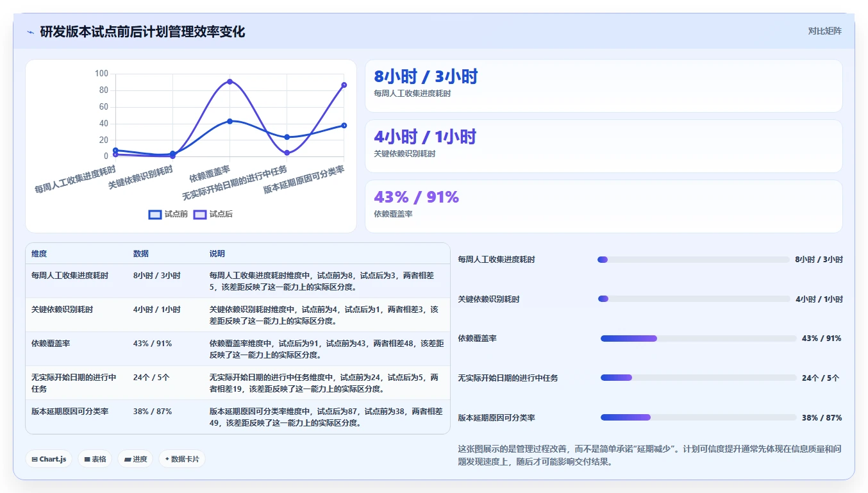Click the purple 试点后 point above 无实际开始日期的进行中任务

point(287,153)
